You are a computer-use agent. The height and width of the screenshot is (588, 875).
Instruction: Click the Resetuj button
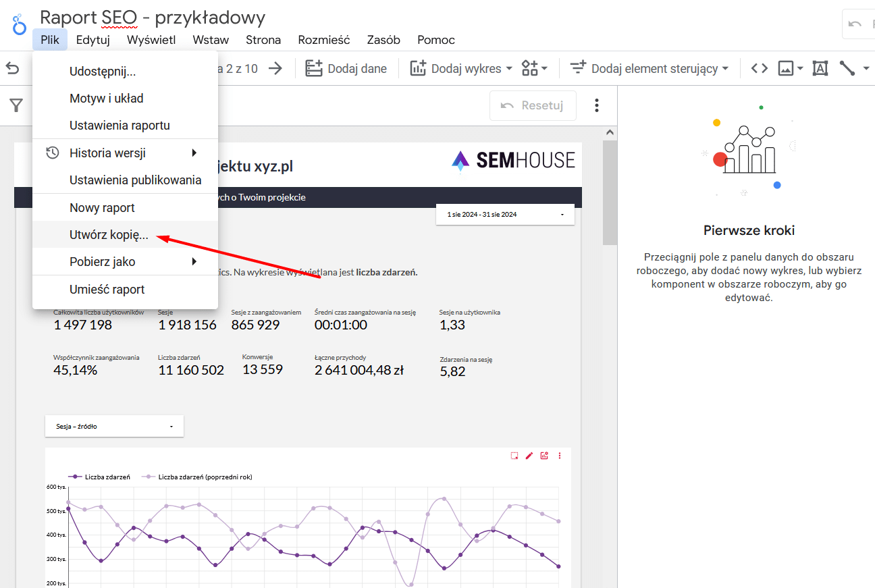[533, 105]
